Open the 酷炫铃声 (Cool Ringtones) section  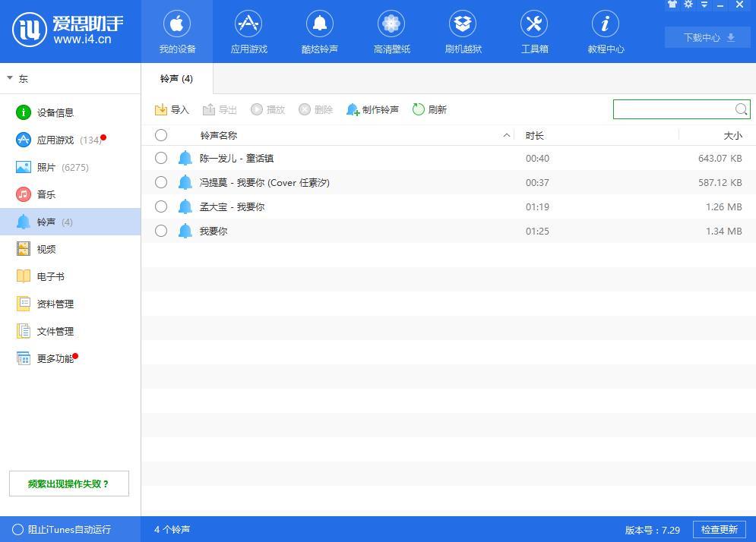pyautogui.click(x=319, y=30)
